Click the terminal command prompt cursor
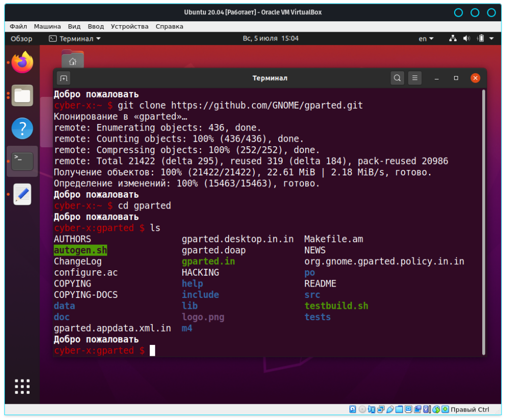The width and height of the screenshot is (506, 420). (x=152, y=350)
